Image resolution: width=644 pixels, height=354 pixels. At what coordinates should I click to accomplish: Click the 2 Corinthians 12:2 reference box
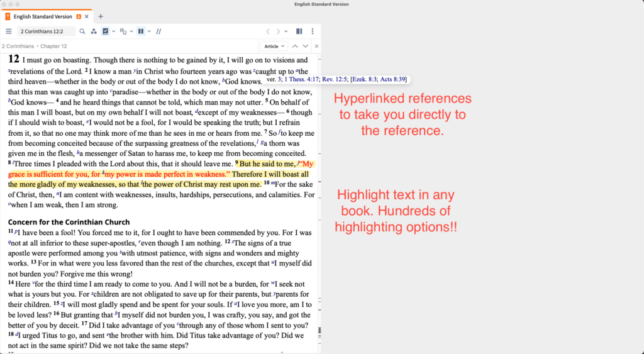46,31
